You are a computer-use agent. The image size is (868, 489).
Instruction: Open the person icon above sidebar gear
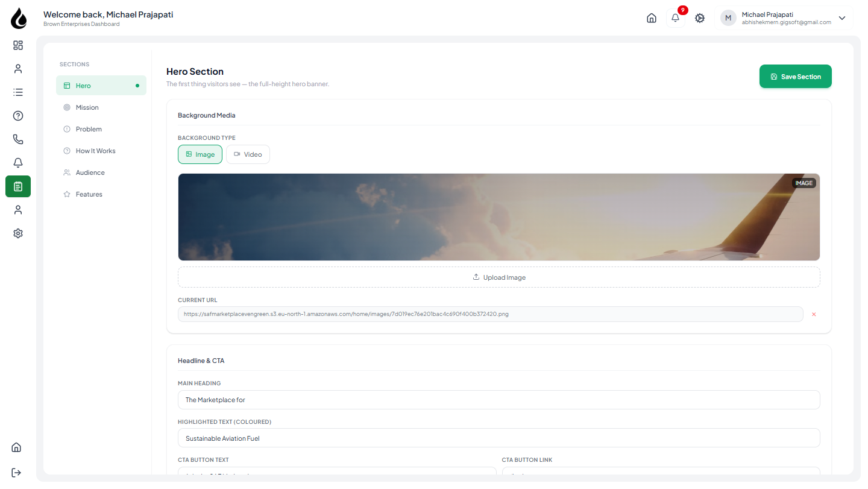tap(18, 210)
